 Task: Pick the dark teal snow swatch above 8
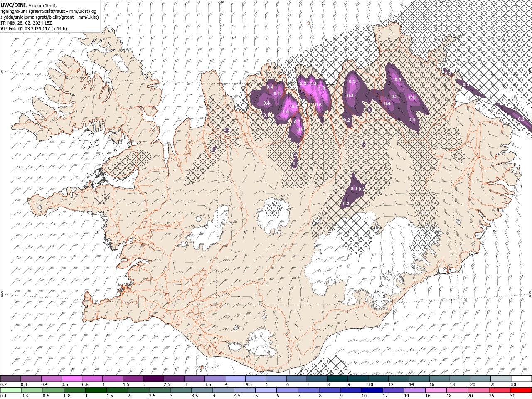(x=337, y=379)
